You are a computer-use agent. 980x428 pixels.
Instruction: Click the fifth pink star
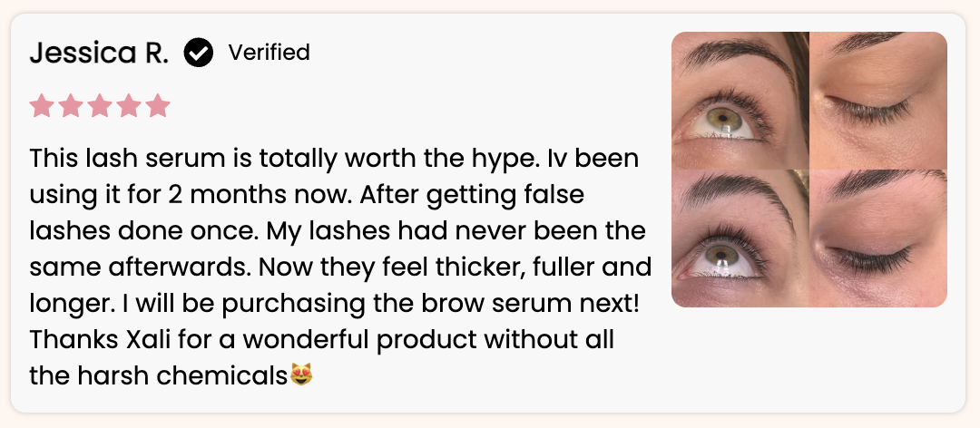click(158, 105)
